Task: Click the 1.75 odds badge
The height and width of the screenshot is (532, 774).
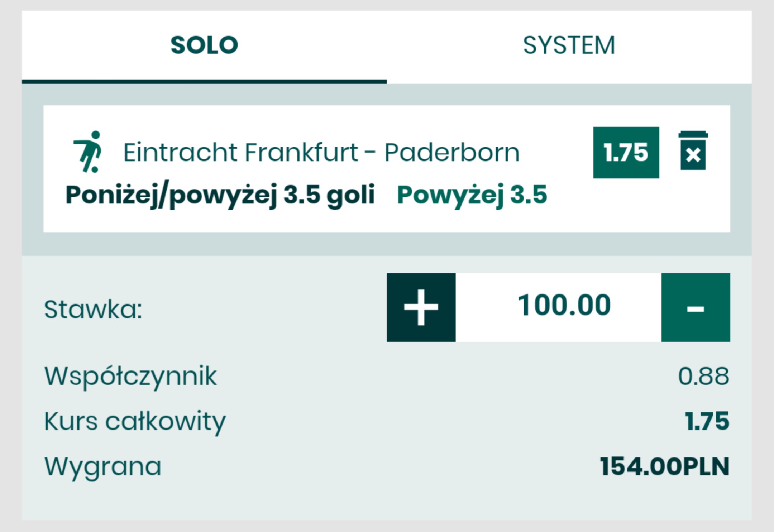Action: click(626, 153)
